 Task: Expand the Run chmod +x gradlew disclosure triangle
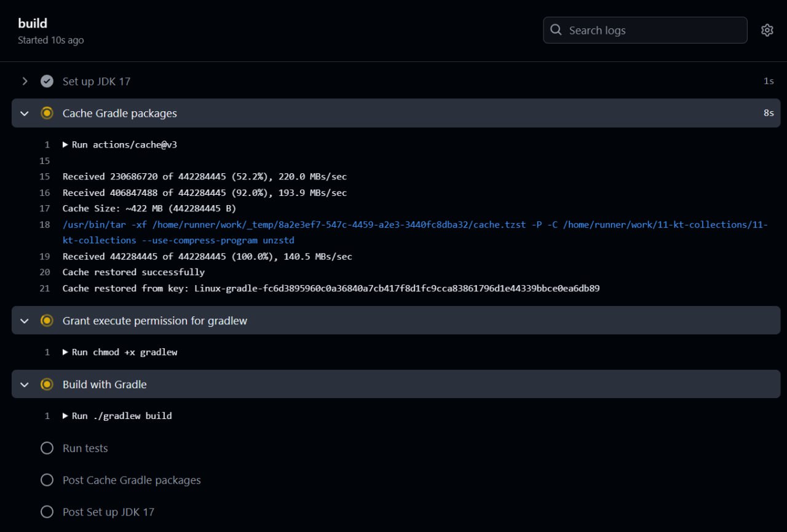[x=65, y=352]
